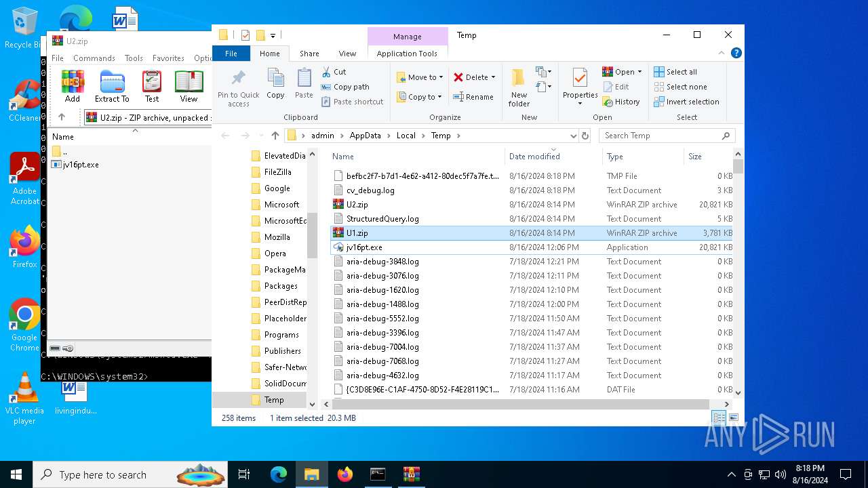Image resolution: width=868 pixels, height=488 pixels.
Task: Open recent locations dropdown arrow
Action: 261,136
